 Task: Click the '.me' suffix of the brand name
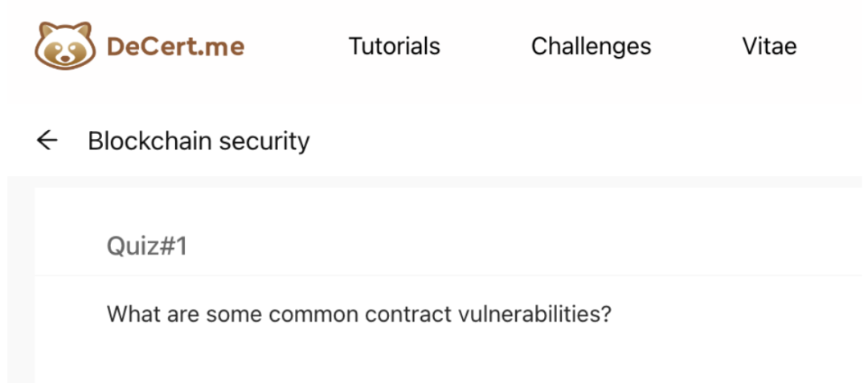215,47
